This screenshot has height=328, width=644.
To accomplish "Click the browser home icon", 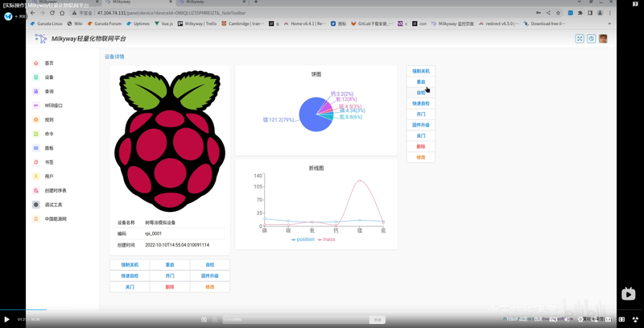I will click(x=62, y=13).
